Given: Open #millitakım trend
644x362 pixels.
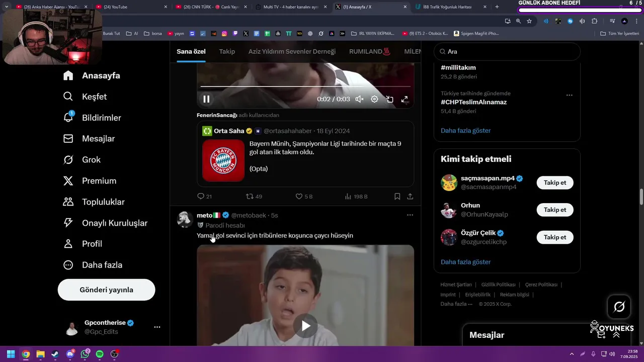Looking at the screenshot, I should [x=458, y=67].
